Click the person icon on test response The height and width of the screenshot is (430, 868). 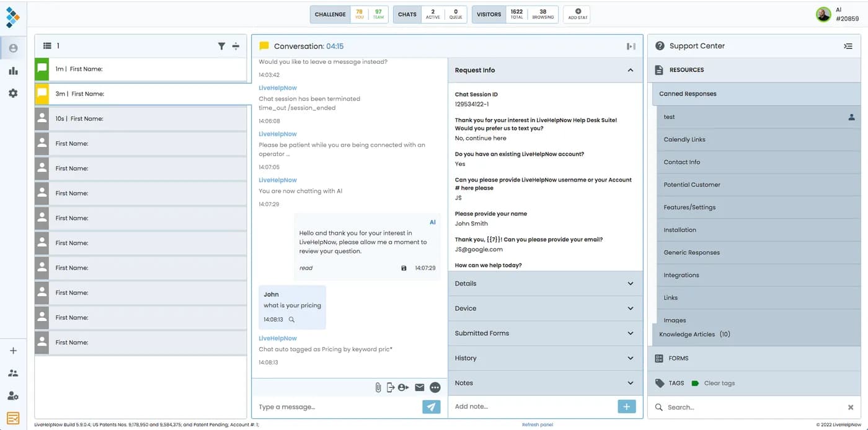tap(851, 116)
